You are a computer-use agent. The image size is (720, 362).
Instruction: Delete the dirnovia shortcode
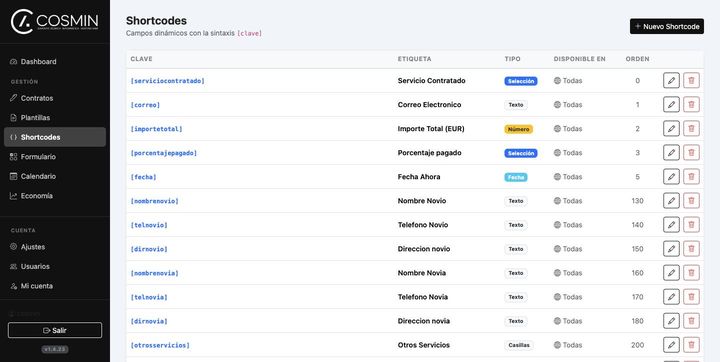coord(691,321)
